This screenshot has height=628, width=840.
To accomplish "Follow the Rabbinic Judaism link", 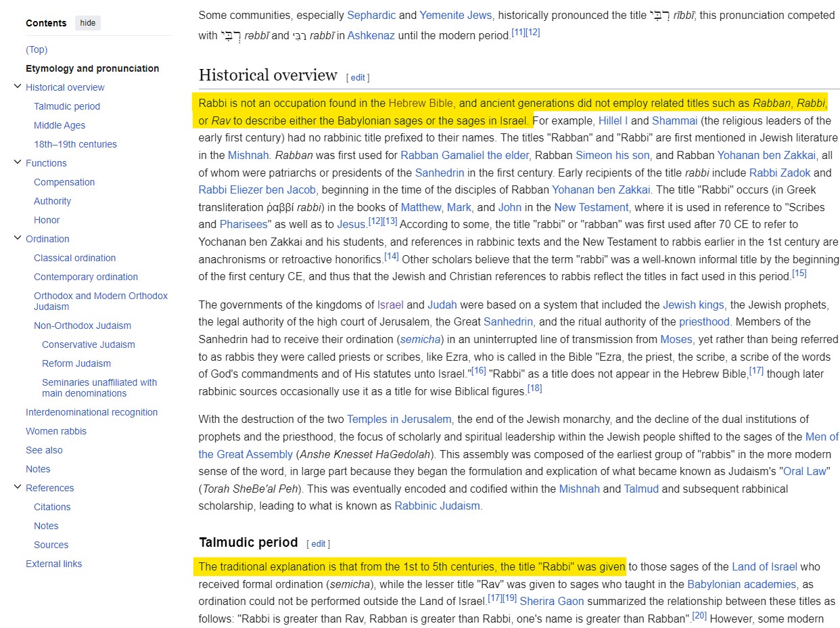I will [437, 506].
